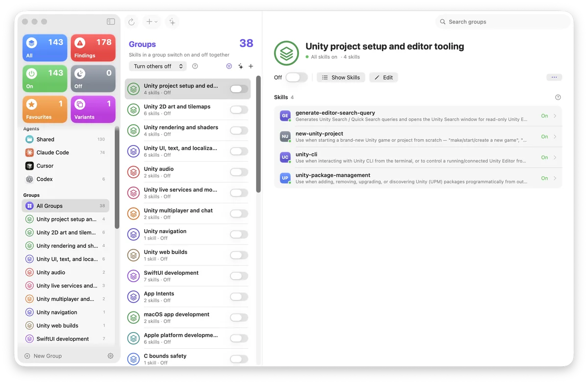Click Unity audio icon in sidebar

coord(29,272)
